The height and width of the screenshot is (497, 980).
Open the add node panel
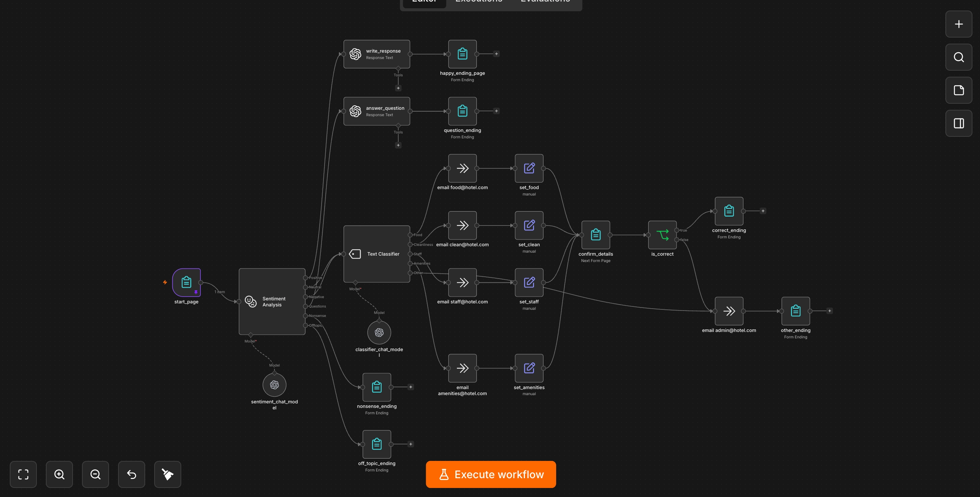point(959,24)
